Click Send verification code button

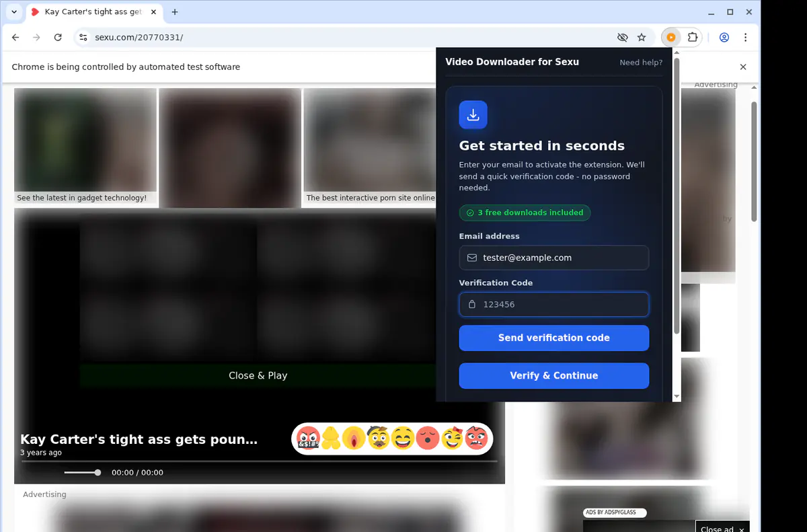pyautogui.click(x=554, y=338)
